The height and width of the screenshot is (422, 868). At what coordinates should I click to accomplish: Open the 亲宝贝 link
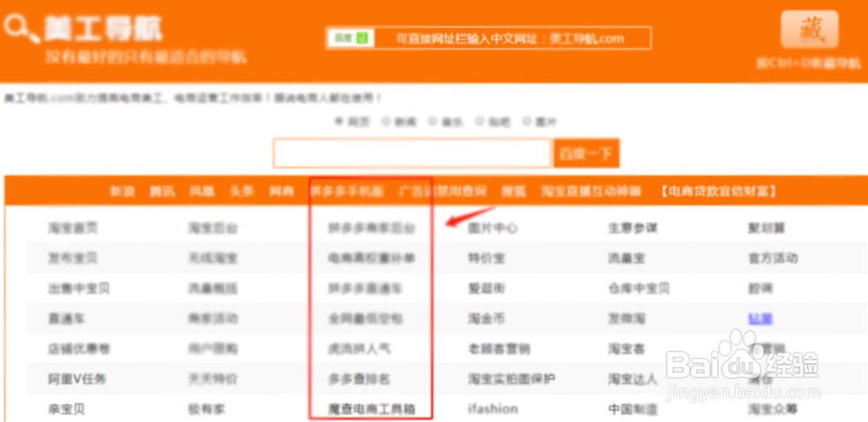67,410
